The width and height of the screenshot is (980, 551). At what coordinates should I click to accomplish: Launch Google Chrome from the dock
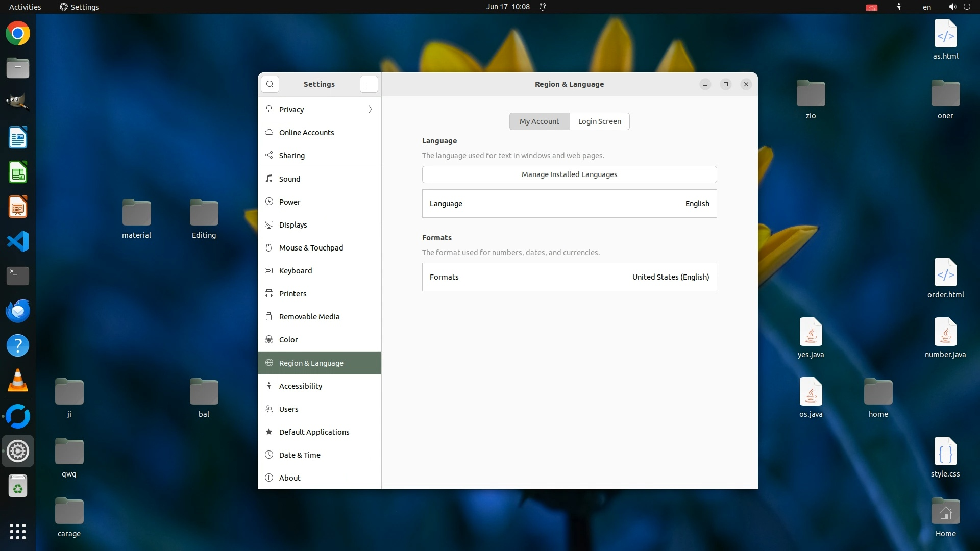18,34
